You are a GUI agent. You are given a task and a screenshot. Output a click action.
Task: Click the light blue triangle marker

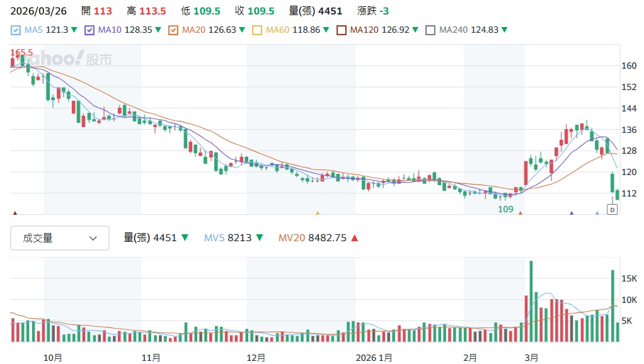[x=597, y=213]
